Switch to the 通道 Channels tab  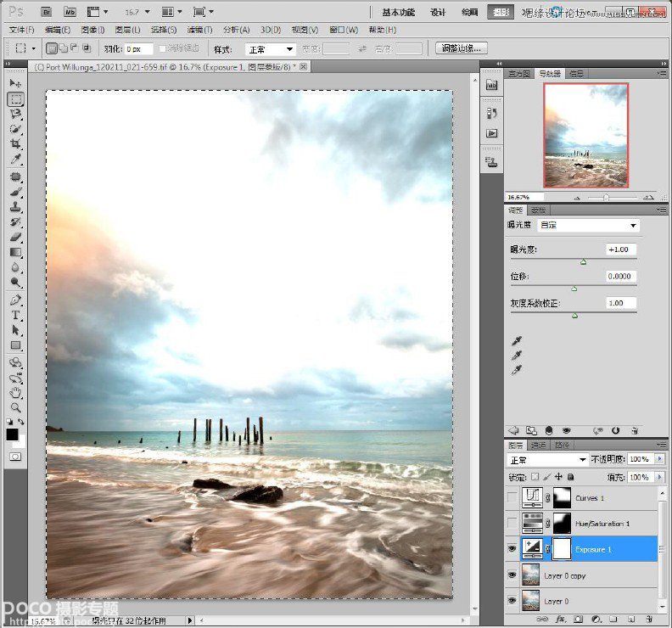538,446
